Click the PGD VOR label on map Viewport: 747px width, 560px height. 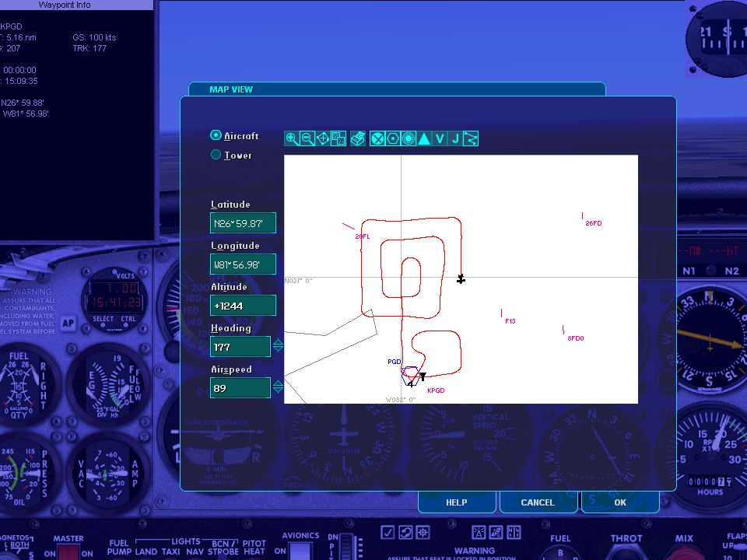(394, 362)
